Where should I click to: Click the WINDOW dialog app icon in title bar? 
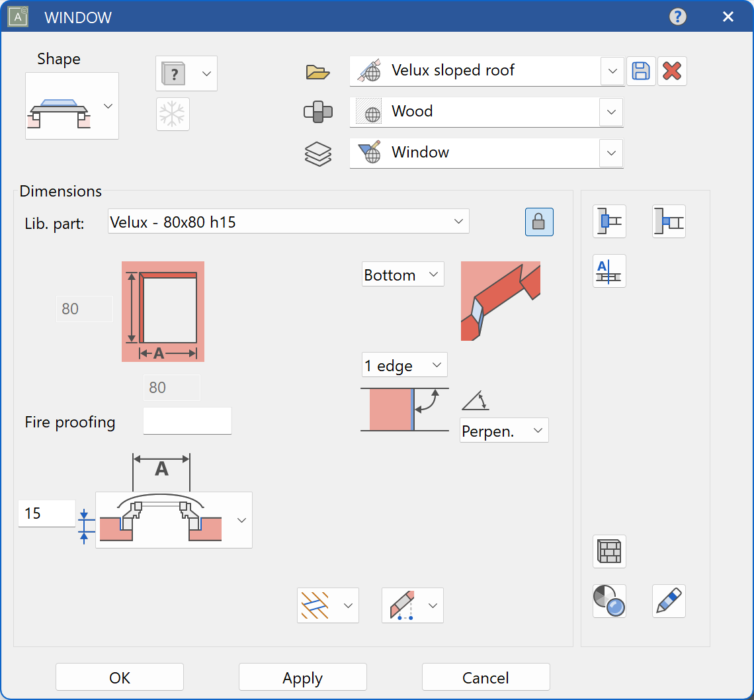(x=19, y=17)
